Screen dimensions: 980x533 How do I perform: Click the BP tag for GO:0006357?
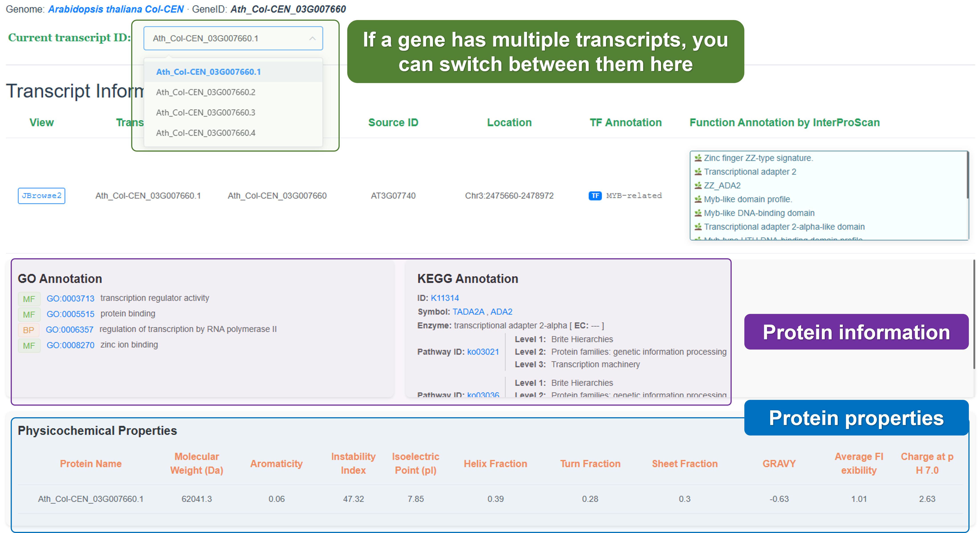(29, 330)
